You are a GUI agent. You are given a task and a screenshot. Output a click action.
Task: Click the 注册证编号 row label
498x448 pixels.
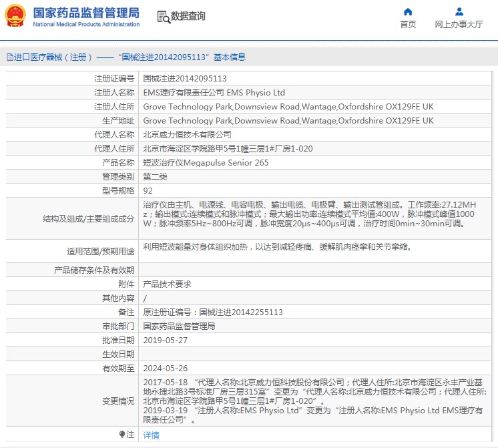click(x=114, y=79)
